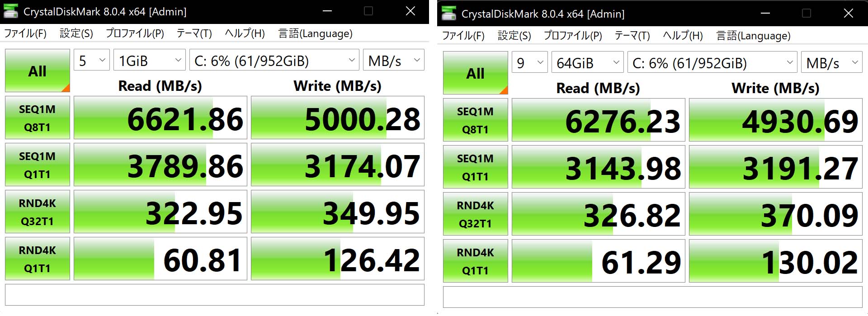Open テーマ(T) menu in left window
Viewport: 868px width, 316px height.
[x=194, y=33]
